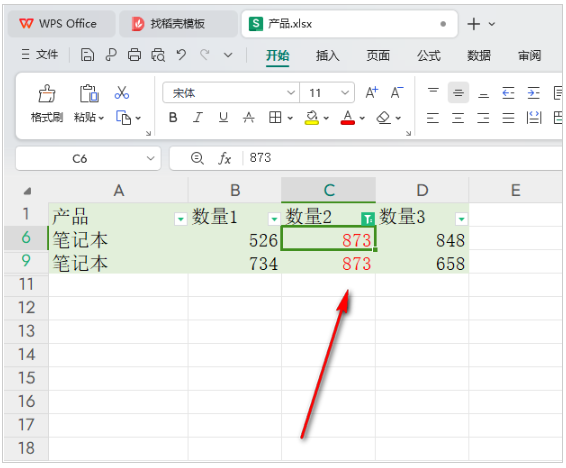
Task: Toggle Bold formatting
Action: pyautogui.click(x=173, y=118)
